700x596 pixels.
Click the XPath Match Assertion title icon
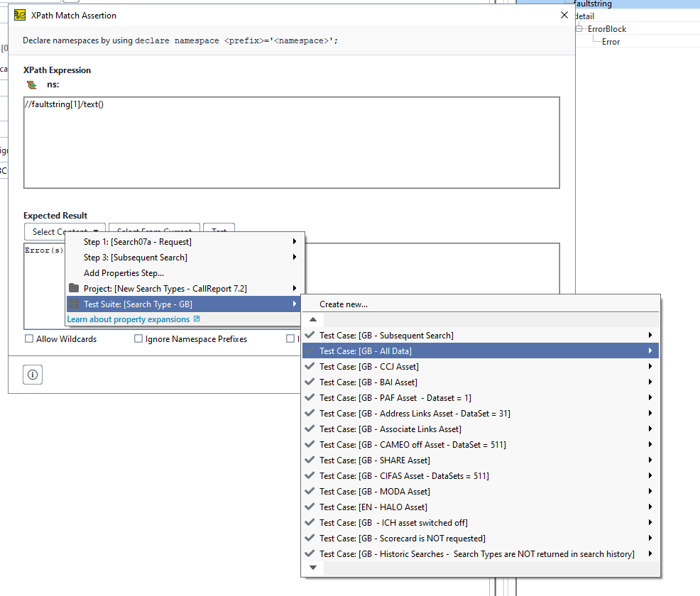[20, 16]
